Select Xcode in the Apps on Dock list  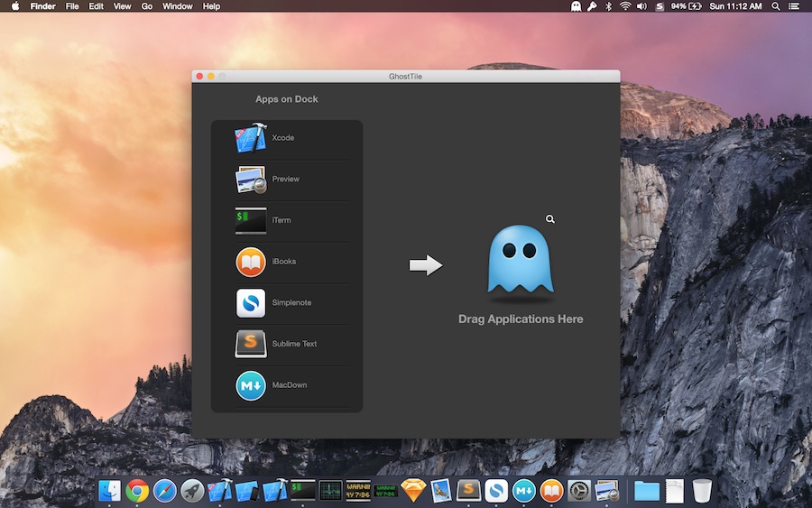tap(251, 138)
